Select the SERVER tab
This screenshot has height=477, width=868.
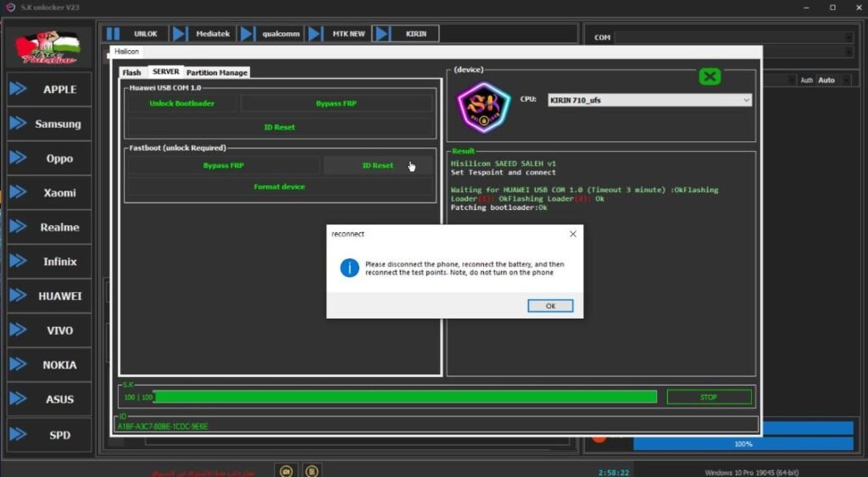click(165, 72)
